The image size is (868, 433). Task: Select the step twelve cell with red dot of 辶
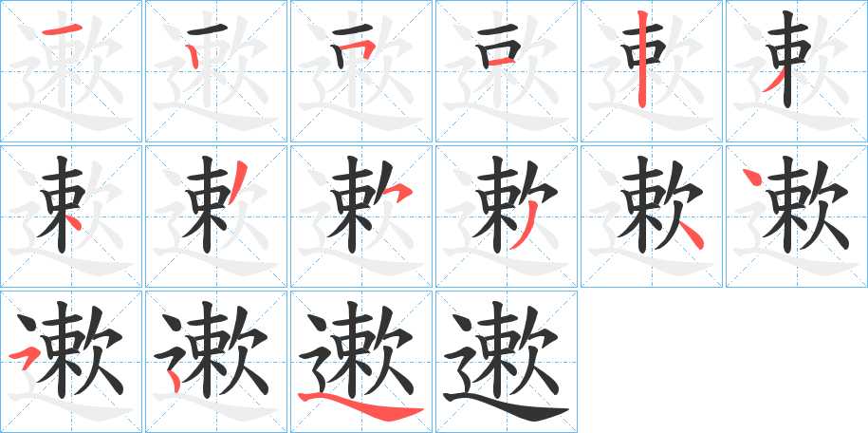coord(797,216)
